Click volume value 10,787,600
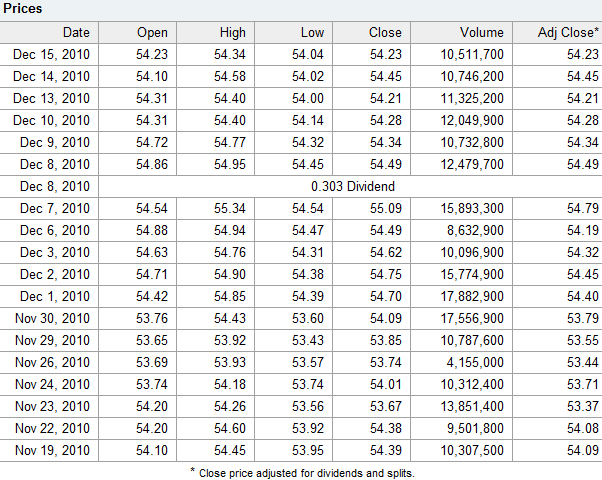This screenshot has width=602, height=480. click(472, 340)
